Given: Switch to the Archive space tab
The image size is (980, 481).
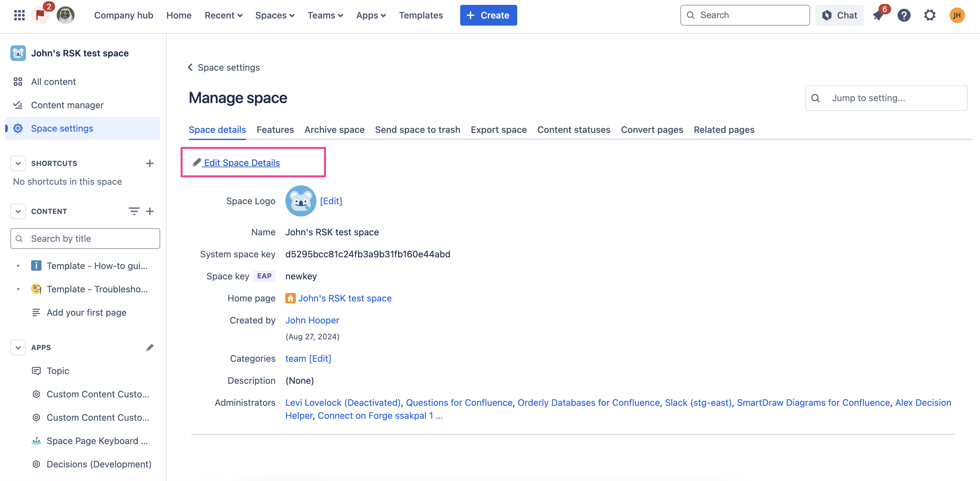Looking at the screenshot, I should click(334, 130).
